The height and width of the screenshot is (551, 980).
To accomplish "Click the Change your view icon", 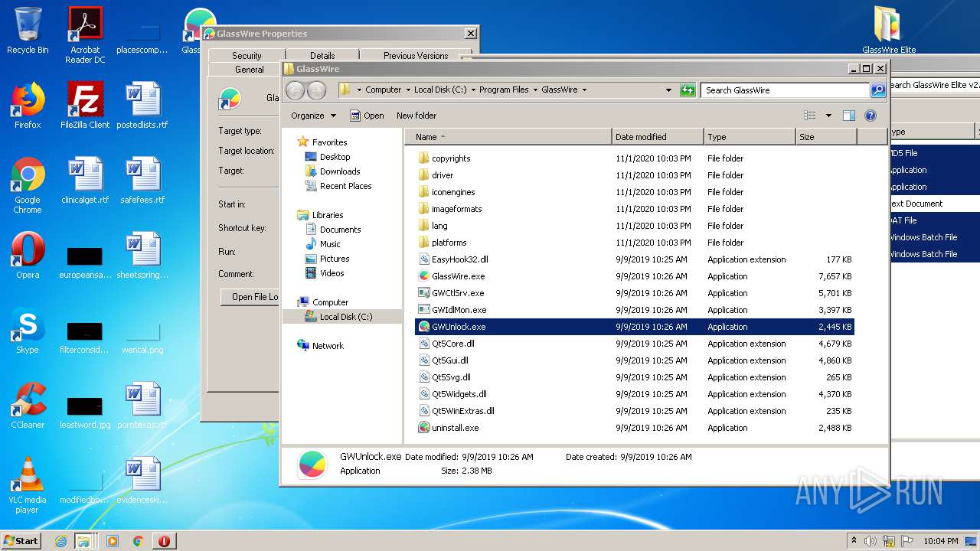I will [x=810, y=116].
